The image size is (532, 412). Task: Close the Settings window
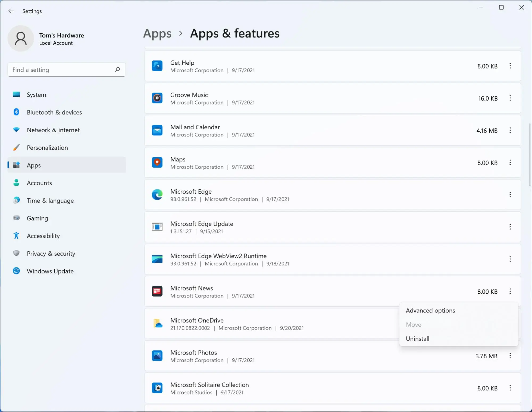[x=521, y=7]
